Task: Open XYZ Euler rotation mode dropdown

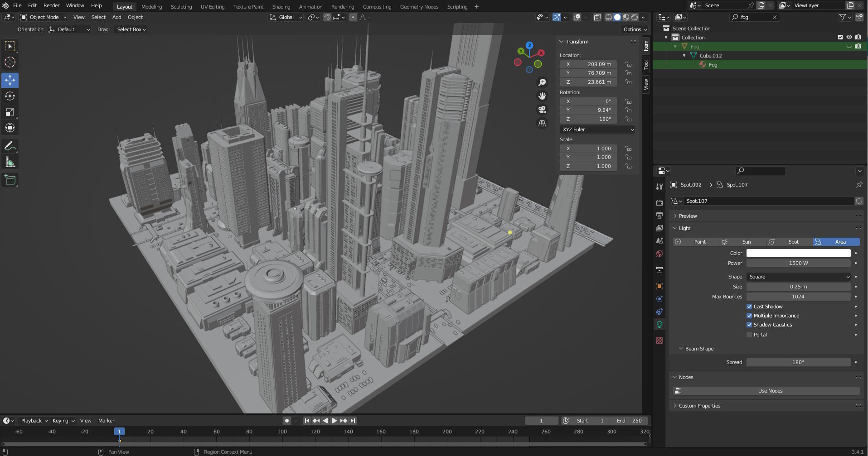Action: click(x=597, y=130)
